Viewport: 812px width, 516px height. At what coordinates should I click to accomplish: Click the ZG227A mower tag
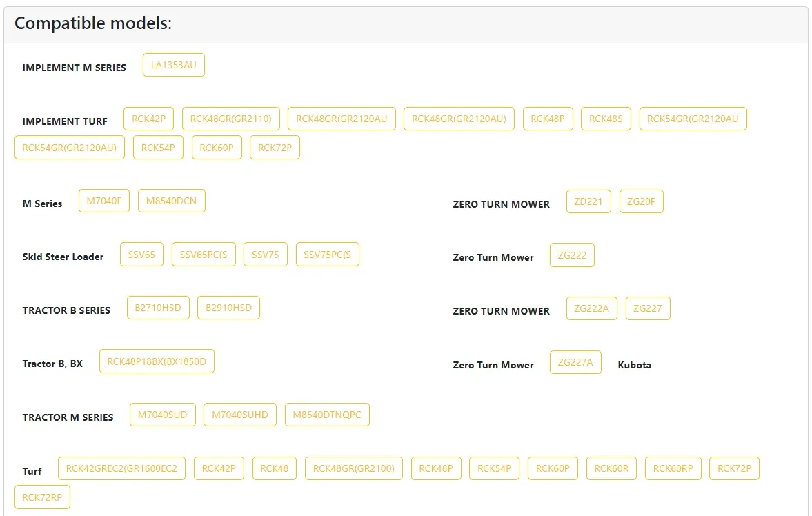click(575, 362)
